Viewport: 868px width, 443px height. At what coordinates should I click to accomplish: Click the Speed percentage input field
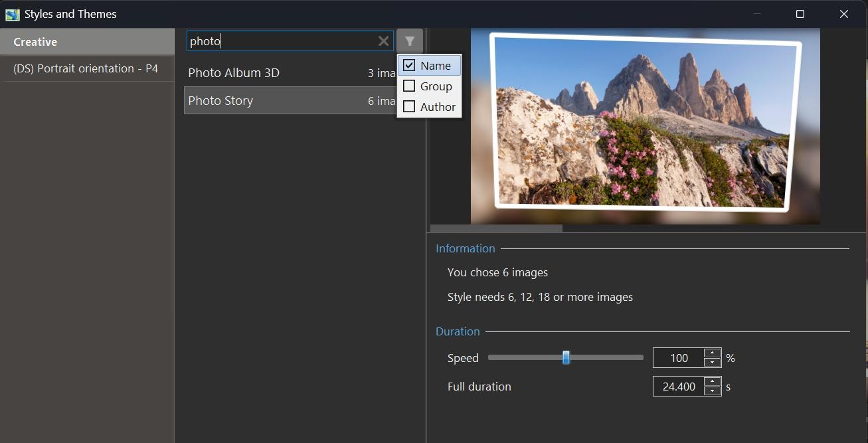click(678, 358)
